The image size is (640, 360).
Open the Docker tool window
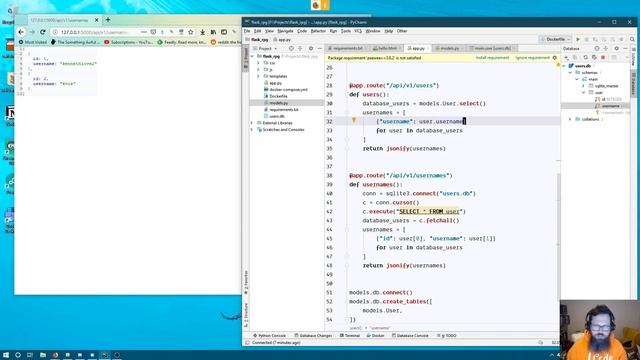[x=376, y=336]
